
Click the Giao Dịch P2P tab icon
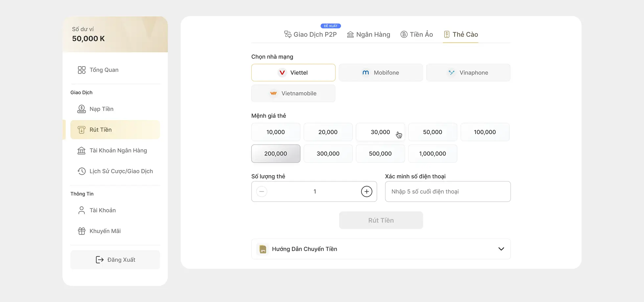click(288, 34)
